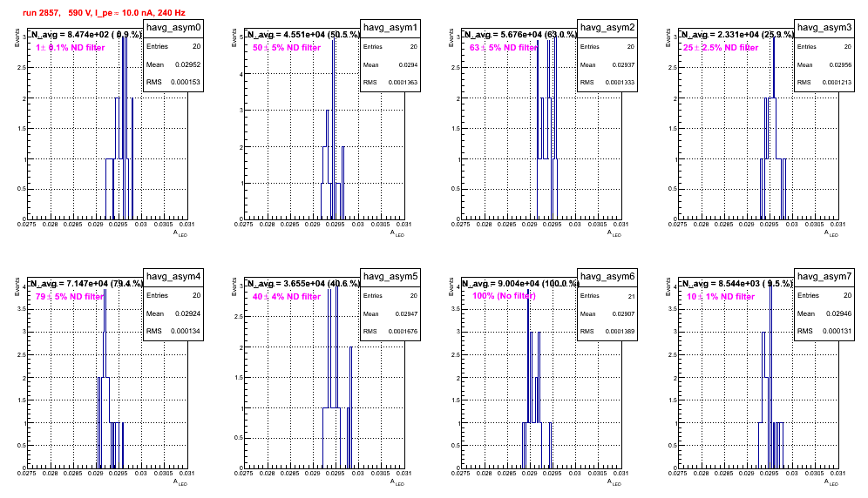Viewport: 868px width, 498px height.
Task: Click the N_avg = 8.544e+03 label
Action: click(x=737, y=284)
